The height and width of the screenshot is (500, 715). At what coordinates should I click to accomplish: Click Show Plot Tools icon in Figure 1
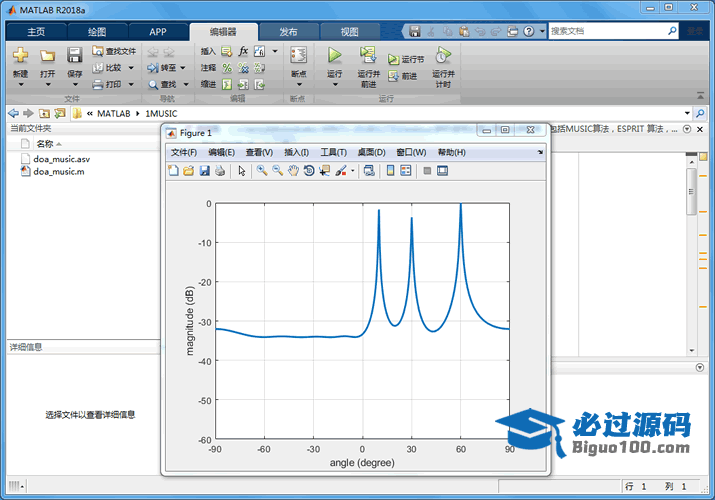click(x=442, y=170)
